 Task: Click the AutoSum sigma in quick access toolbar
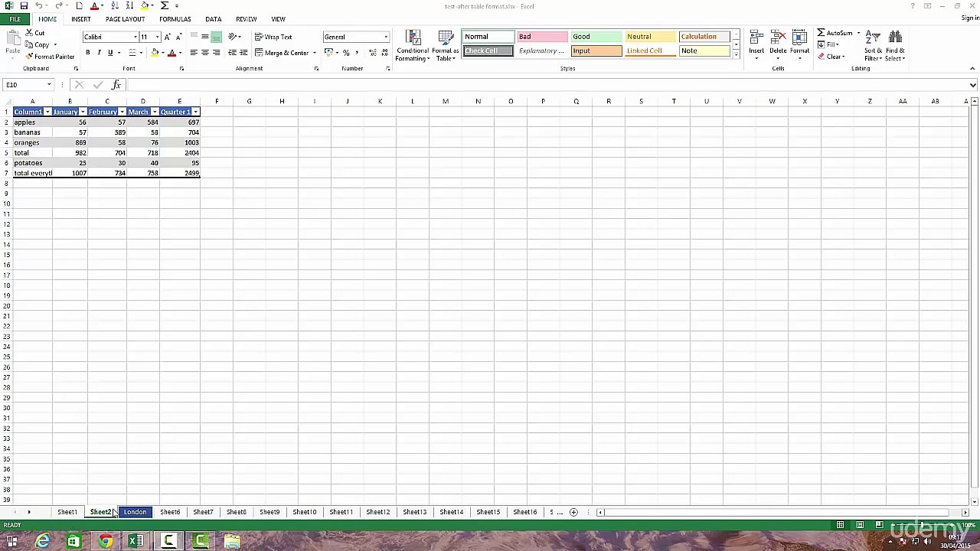point(164,5)
